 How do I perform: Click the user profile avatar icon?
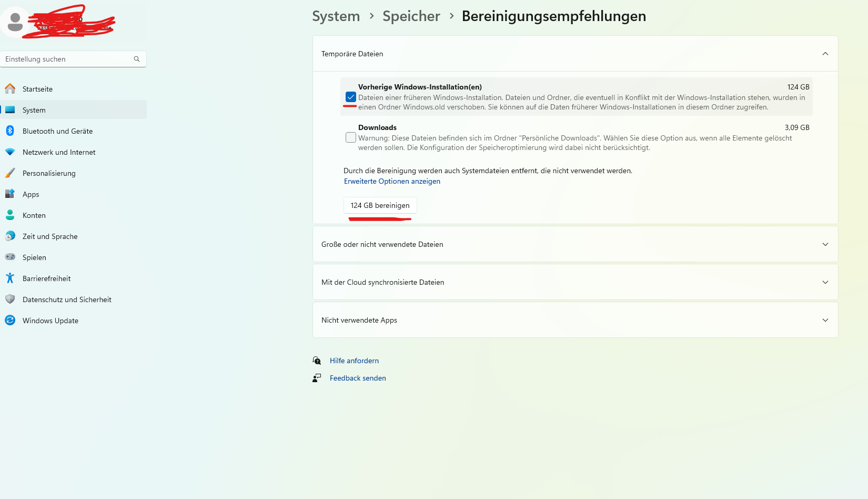pyautogui.click(x=15, y=22)
